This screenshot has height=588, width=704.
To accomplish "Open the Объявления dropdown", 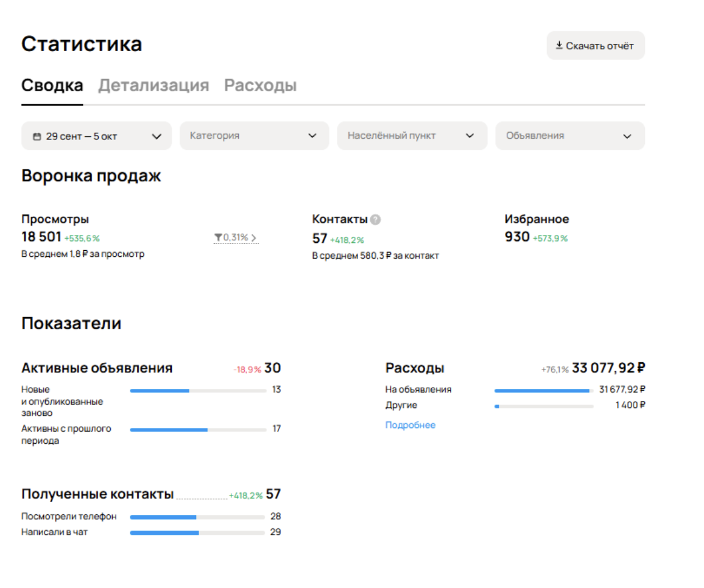I will 569,136.
